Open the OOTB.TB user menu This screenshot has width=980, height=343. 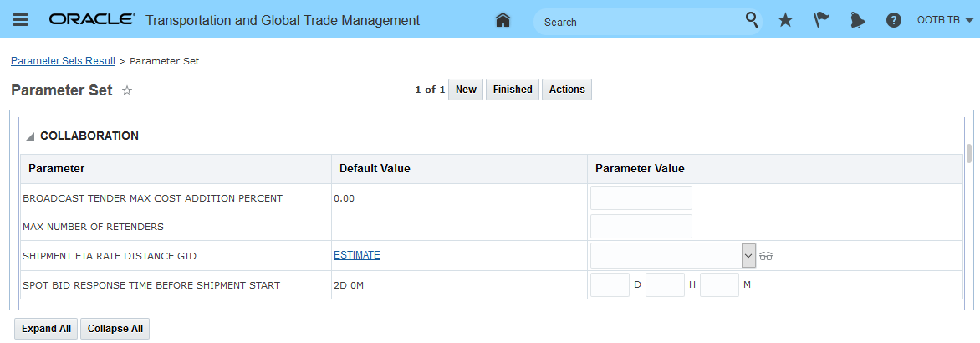[944, 20]
